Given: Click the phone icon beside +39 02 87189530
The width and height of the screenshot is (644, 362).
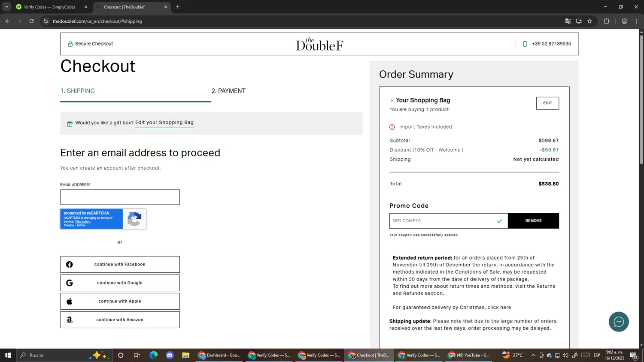Looking at the screenshot, I should pyautogui.click(x=525, y=44).
